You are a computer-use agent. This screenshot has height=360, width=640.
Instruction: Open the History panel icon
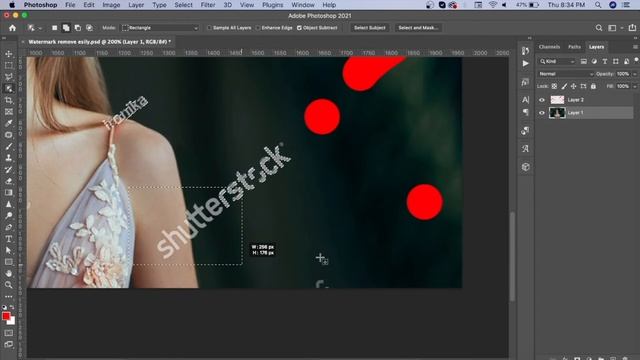point(525,51)
